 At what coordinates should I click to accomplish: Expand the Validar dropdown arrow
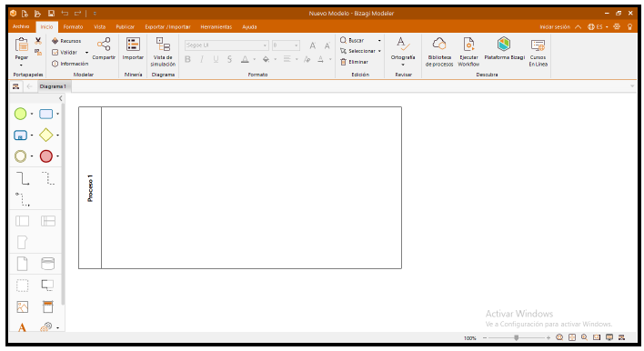(x=86, y=53)
